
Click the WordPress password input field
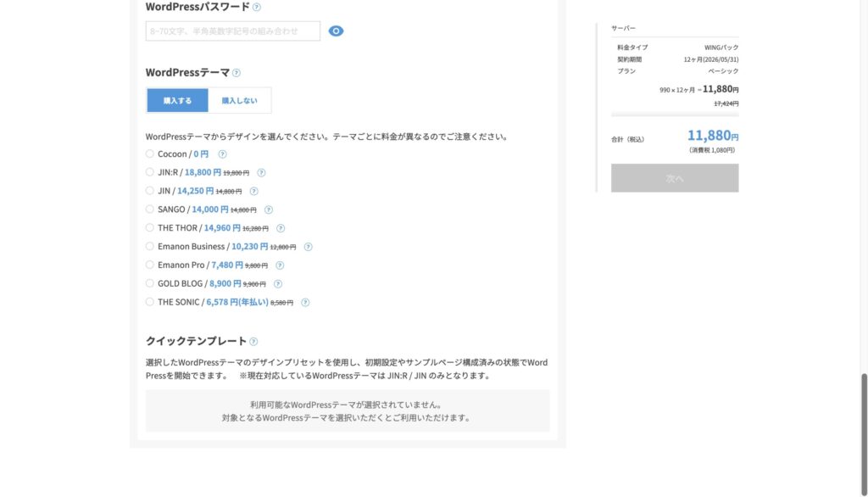232,31
